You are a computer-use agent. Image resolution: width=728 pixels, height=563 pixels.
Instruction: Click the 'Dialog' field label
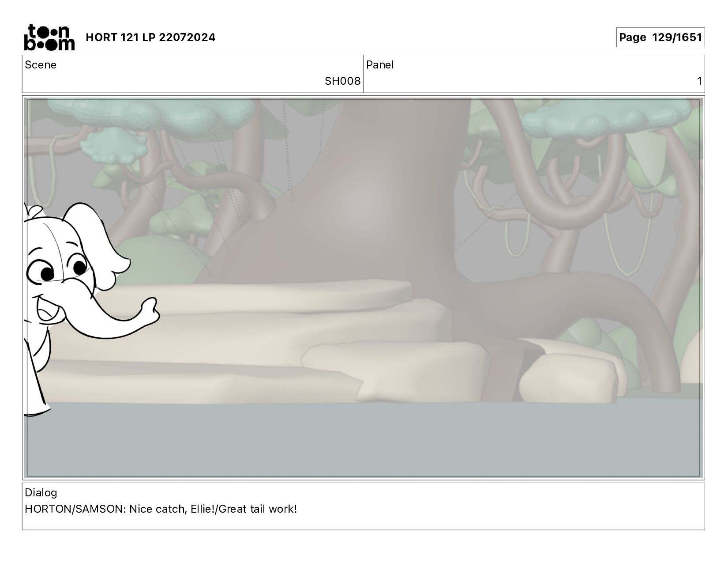point(41,493)
